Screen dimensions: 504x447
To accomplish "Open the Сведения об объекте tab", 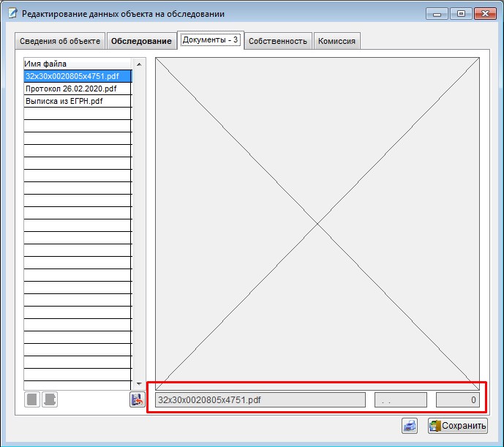I will (60, 41).
